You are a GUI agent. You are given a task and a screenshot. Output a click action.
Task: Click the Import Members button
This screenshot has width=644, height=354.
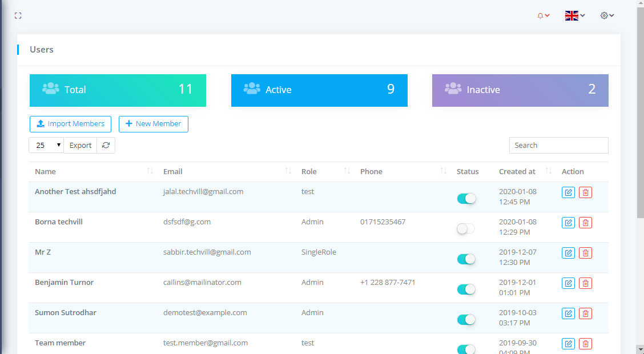70,124
